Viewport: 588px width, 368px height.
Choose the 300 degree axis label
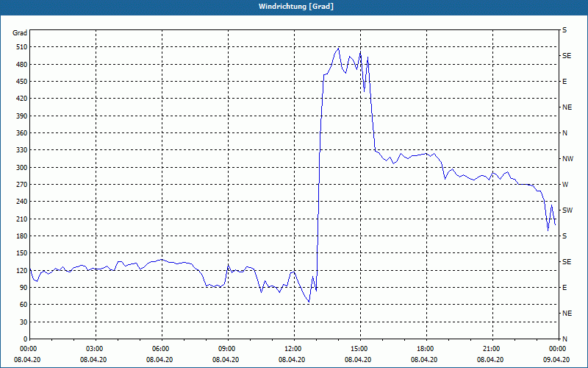point(23,168)
